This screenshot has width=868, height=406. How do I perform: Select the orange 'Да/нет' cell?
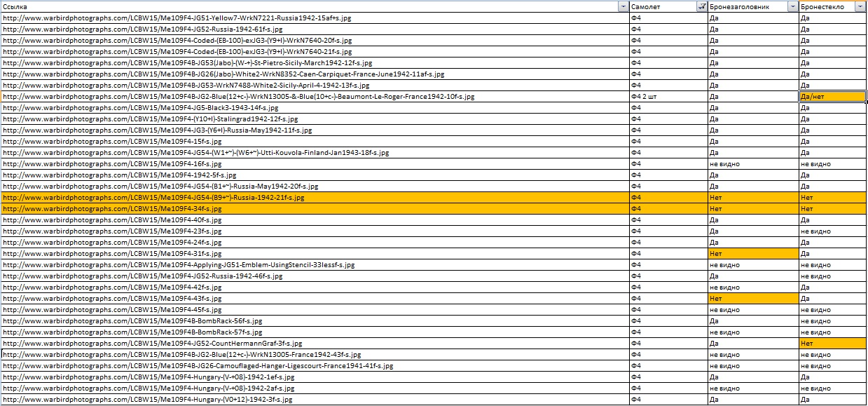(x=833, y=96)
